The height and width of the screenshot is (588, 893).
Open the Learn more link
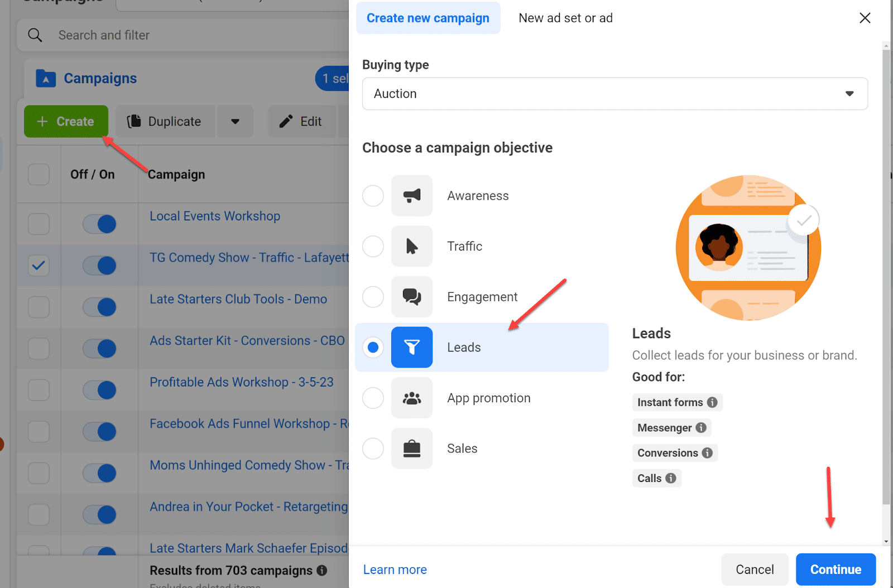pyautogui.click(x=395, y=569)
